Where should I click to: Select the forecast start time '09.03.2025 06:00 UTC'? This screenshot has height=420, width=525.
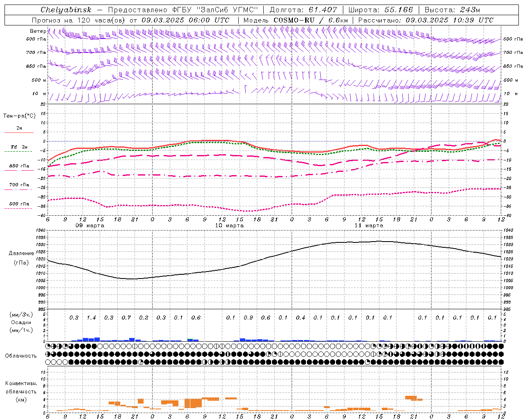point(185,20)
